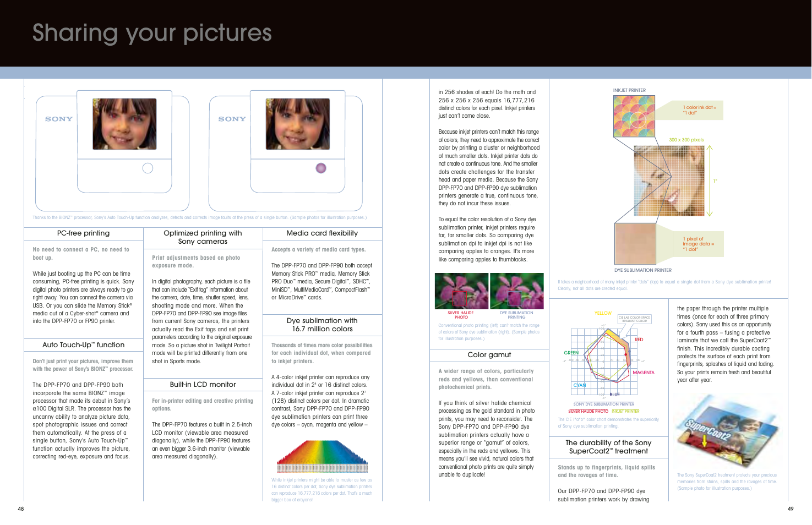Click the CYAN label on gamut chart
This screenshot has height=525, width=812.
point(580,385)
